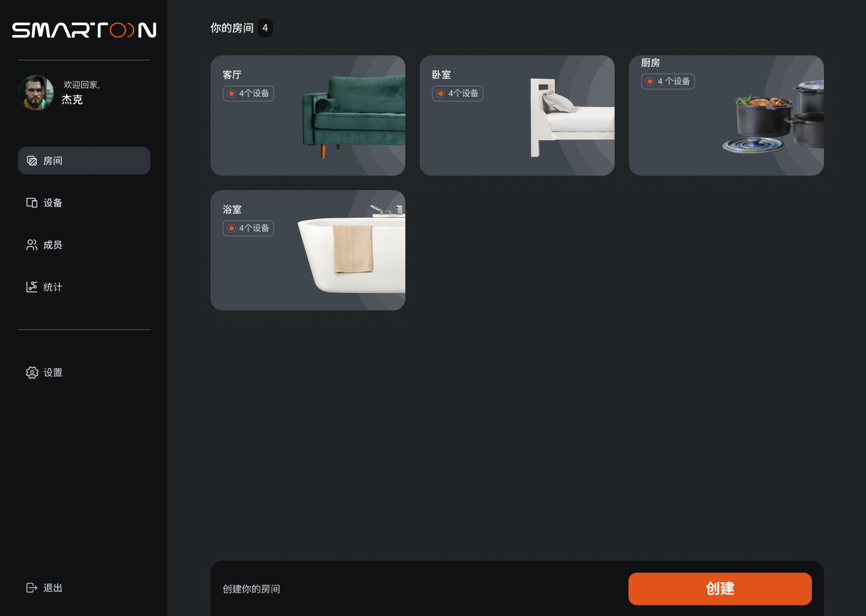
Task: Click the SMARTON logo
Action: click(84, 30)
